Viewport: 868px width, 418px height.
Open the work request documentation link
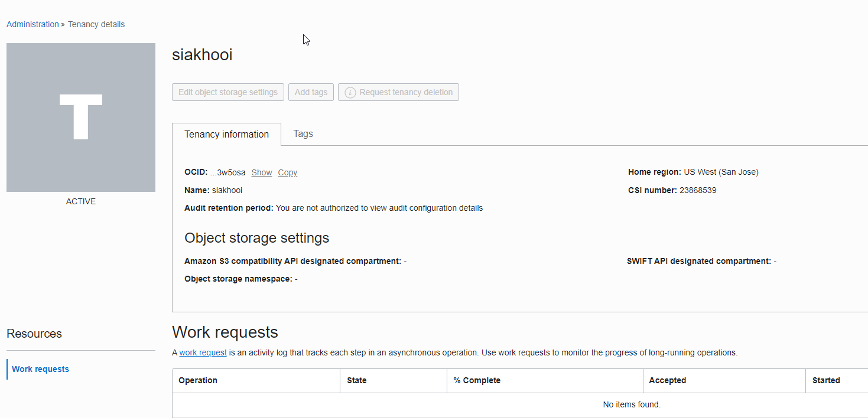[x=203, y=352]
